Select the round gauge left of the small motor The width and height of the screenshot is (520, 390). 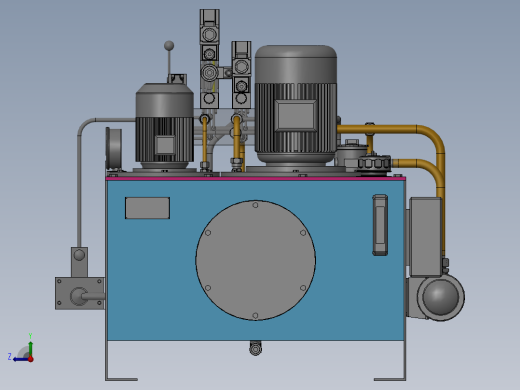[x=114, y=148]
